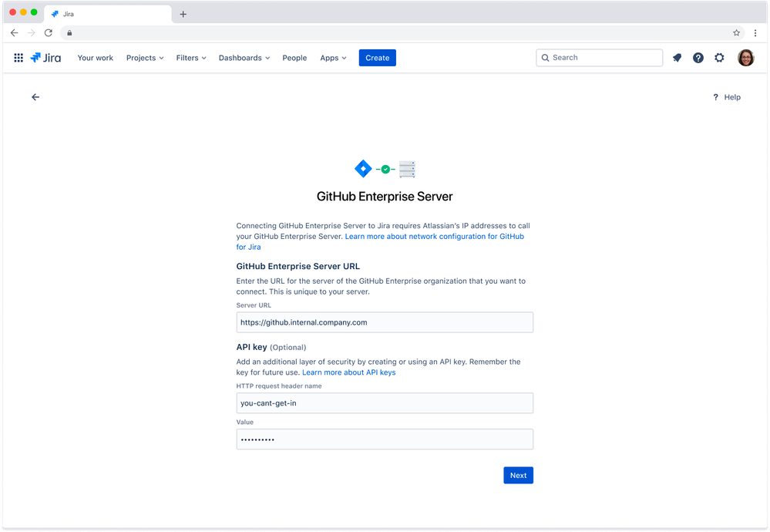Expand the Projects dropdown

point(145,58)
